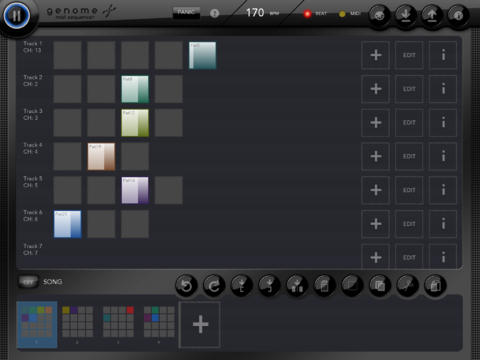The width and height of the screenshot is (480, 360).
Task: Open EDIT for Track 7
Action: (409, 257)
